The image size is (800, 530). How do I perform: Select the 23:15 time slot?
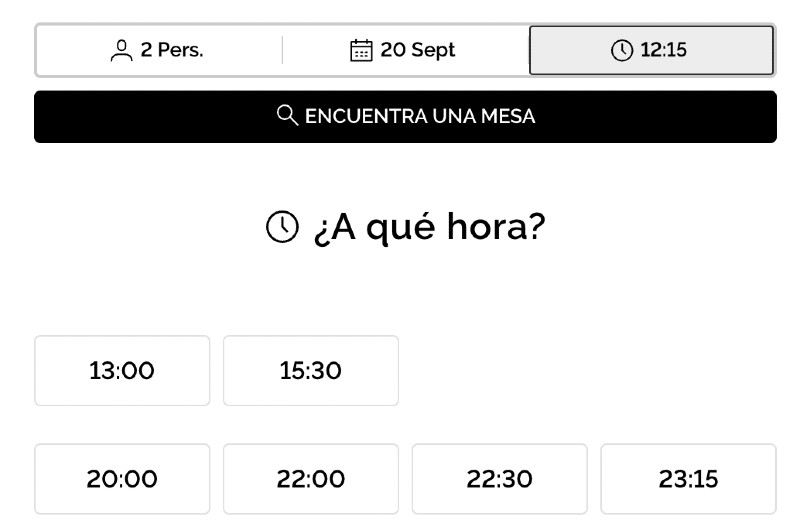pyautogui.click(x=688, y=479)
